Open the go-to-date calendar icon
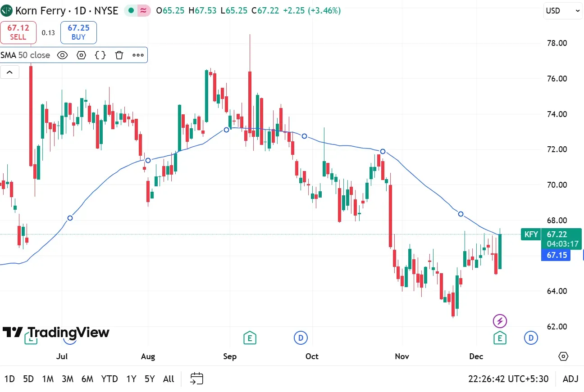Screen dimensions: 584x392 (x=197, y=378)
